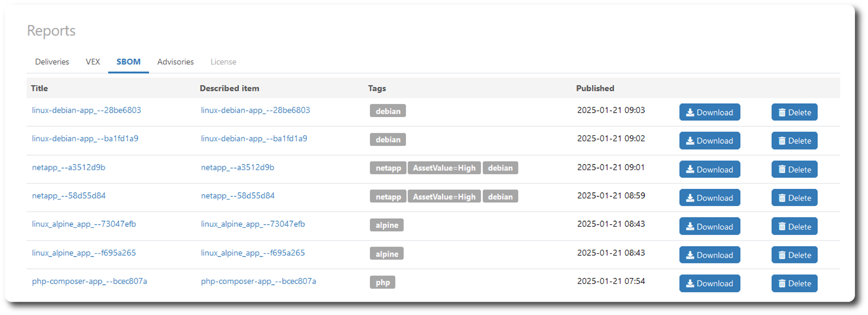The width and height of the screenshot is (868, 315).
Task: Download the linux-debian-app_--28be6803 SBOM report
Action: click(x=709, y=112)
